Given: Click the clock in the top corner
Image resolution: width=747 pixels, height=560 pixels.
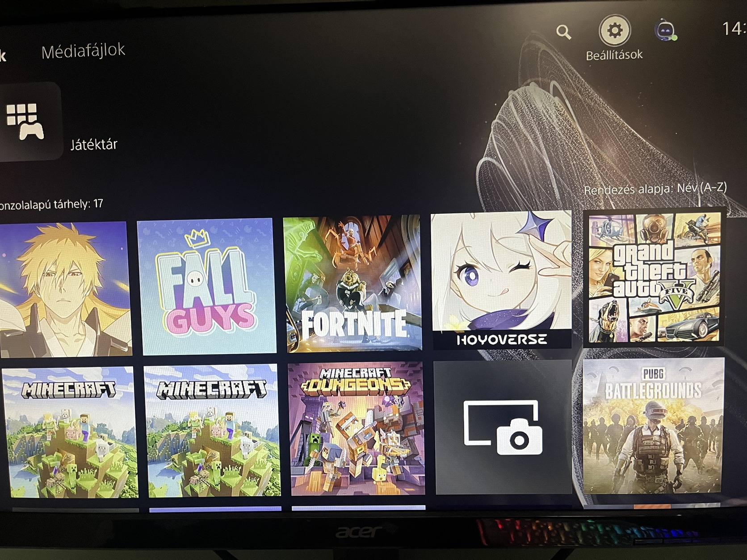Looking at the screenshot, I should click(x=734, y=29).
